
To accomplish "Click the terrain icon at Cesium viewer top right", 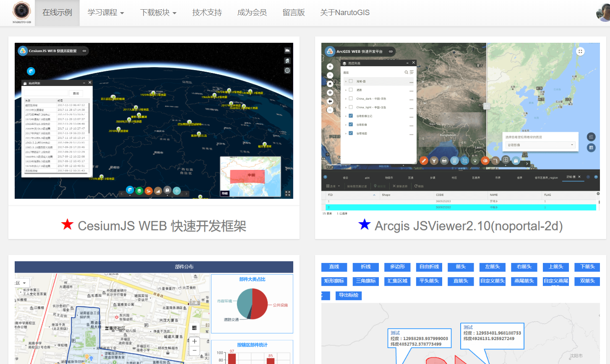I will tap(287, 50).
